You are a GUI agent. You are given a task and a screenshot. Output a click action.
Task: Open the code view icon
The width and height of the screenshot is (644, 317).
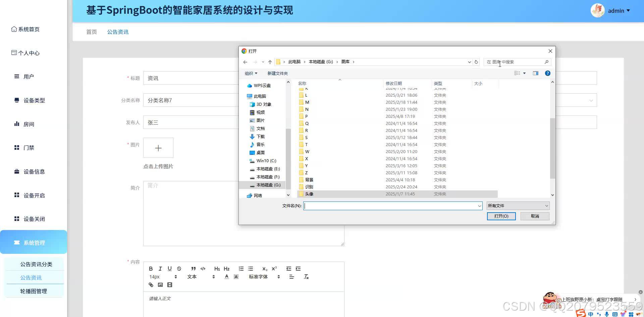click(x=203, y=269)
